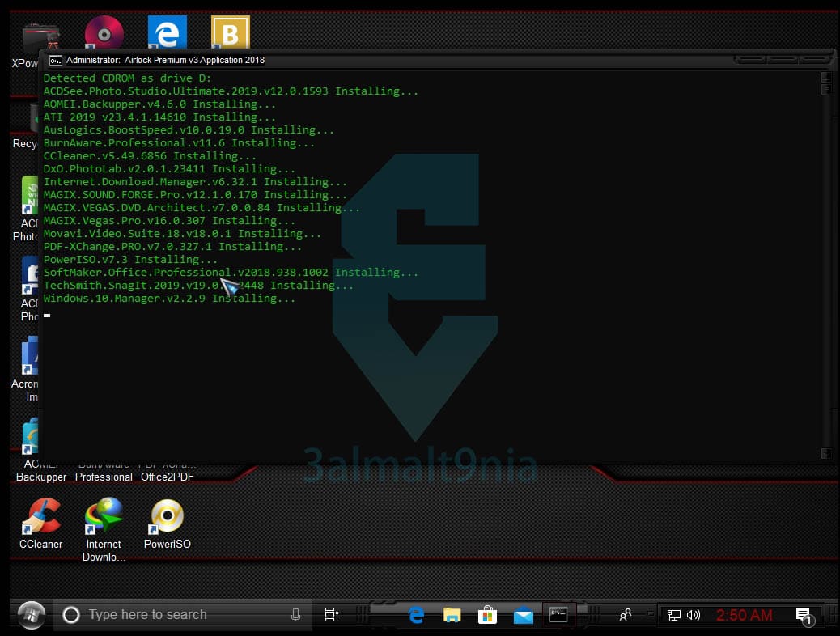Click the Movavi.Video.Suite line
This screenshot has width=840, height=636.
point(182,234)
